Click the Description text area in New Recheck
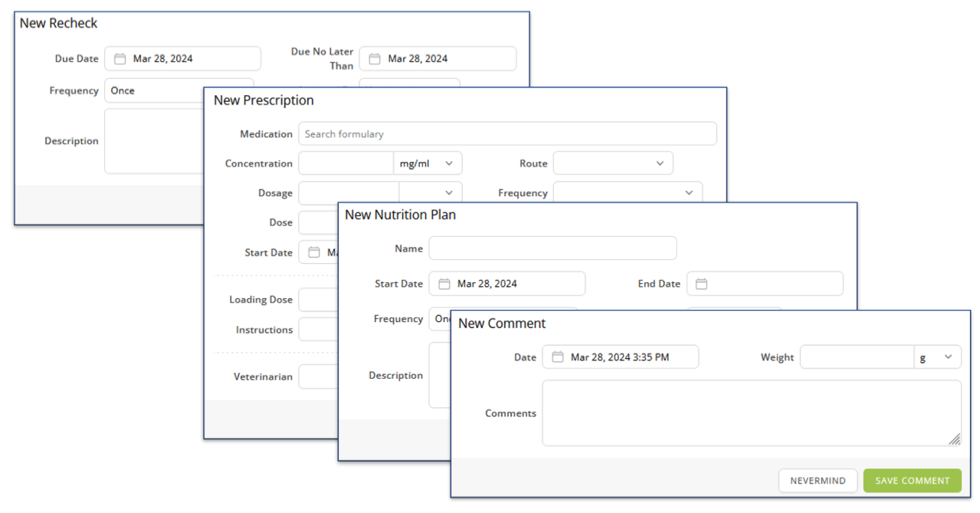Image resolution: width=980 pixels, height=513 pixels. click(x=153, y=141)
